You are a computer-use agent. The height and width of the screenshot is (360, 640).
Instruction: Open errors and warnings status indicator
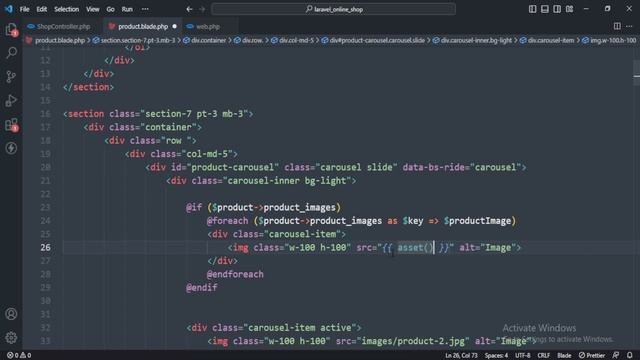pyautogui.click(x=19, y=356)
